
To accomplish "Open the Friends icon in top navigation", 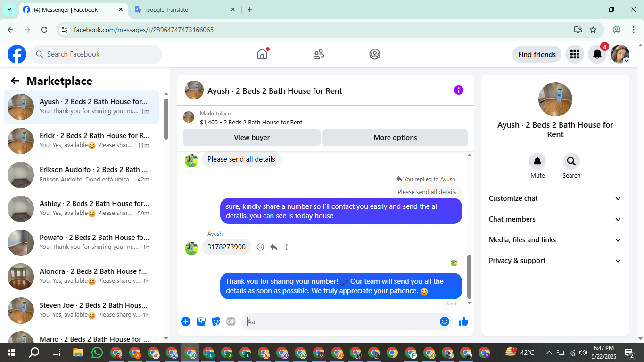I will tap(319, 54).
